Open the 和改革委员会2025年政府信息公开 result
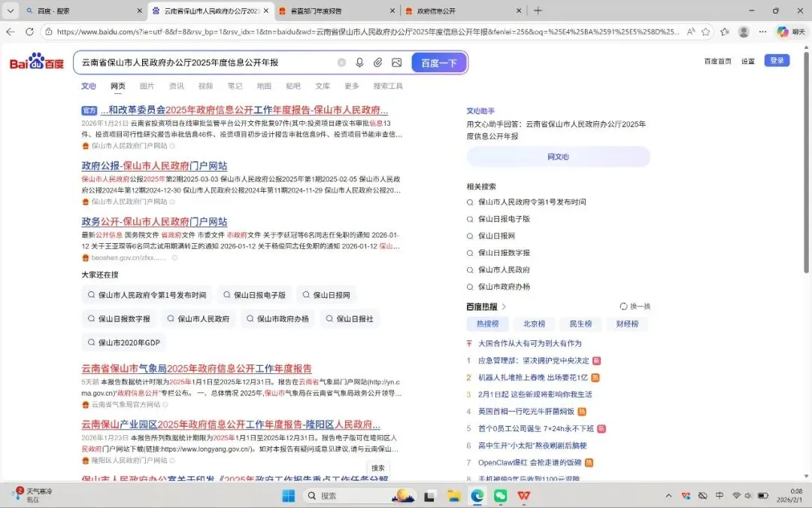Image resolution: width=812 pixels, height=508 pixels. click(244, 110)
